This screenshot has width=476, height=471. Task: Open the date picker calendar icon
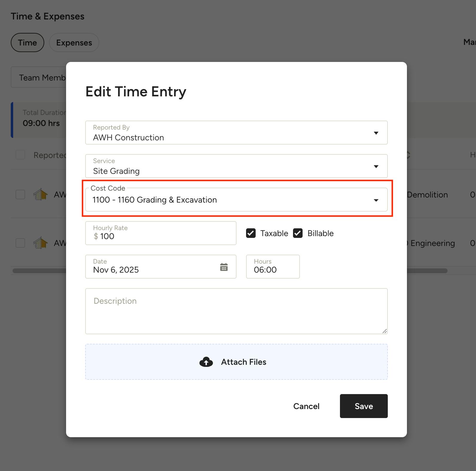(224, 267)
